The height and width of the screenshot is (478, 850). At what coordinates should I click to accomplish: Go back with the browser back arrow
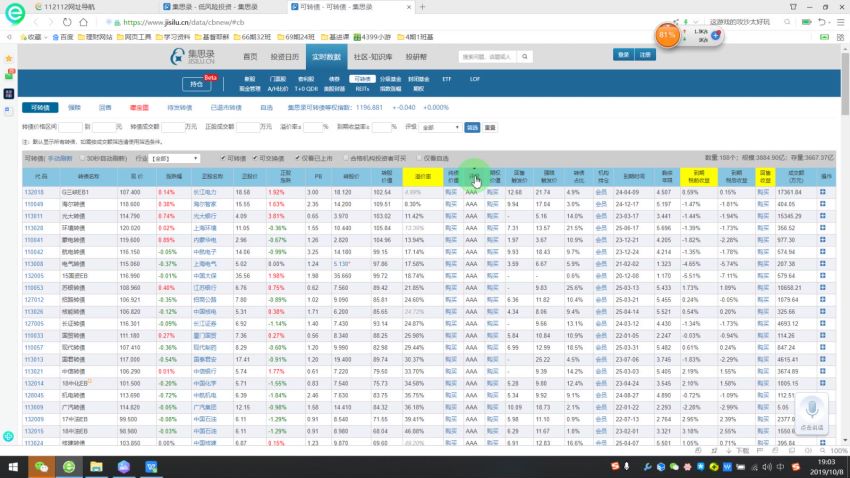pos(36,22)
